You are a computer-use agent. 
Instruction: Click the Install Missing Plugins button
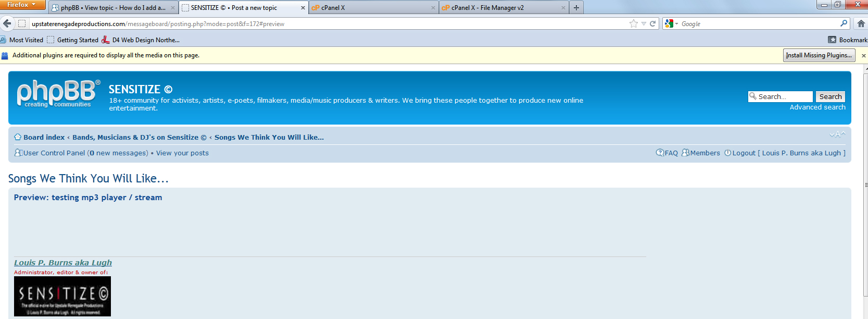[x=819, y=55]
